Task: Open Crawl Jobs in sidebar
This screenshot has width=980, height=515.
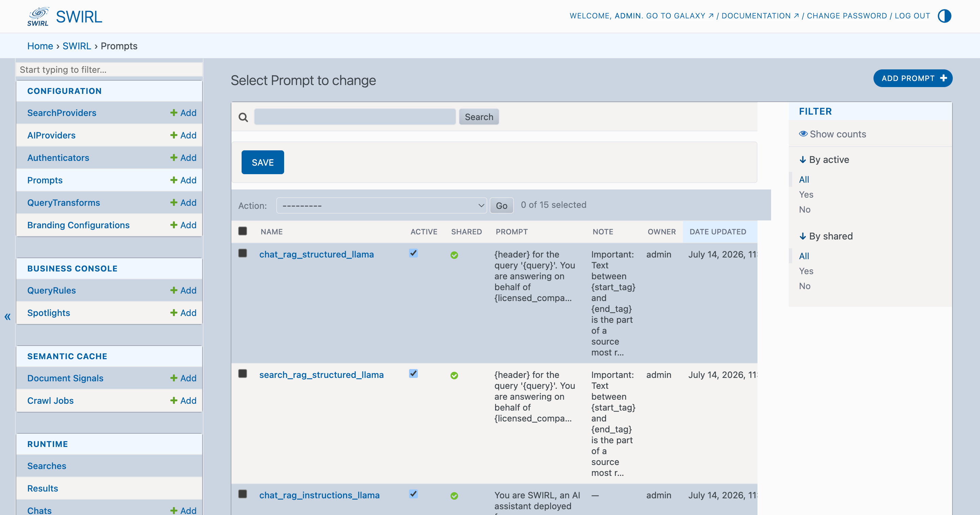Action: click(51, 400)
